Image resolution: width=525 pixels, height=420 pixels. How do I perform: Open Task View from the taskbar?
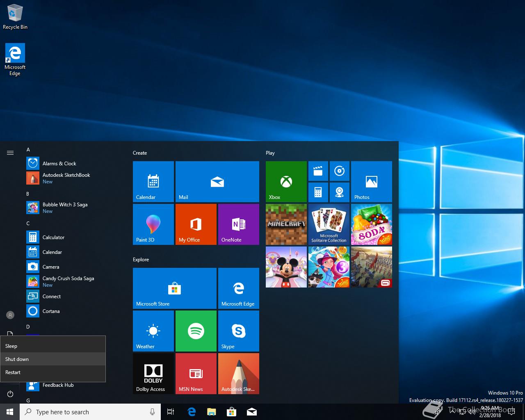pos(171,412)
